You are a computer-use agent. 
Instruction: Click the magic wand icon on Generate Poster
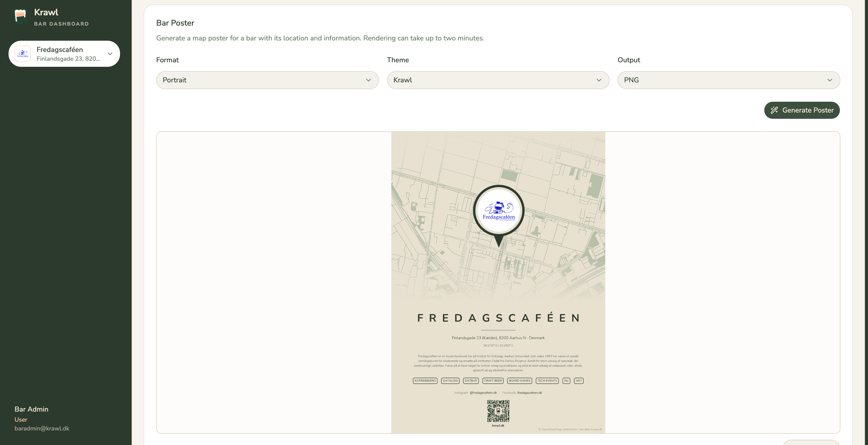[x=774, y=110]
